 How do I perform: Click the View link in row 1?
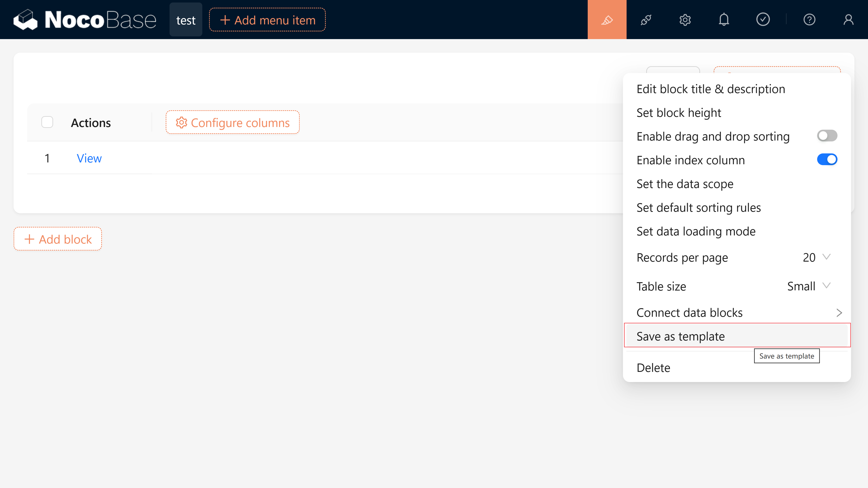(89, 158)
